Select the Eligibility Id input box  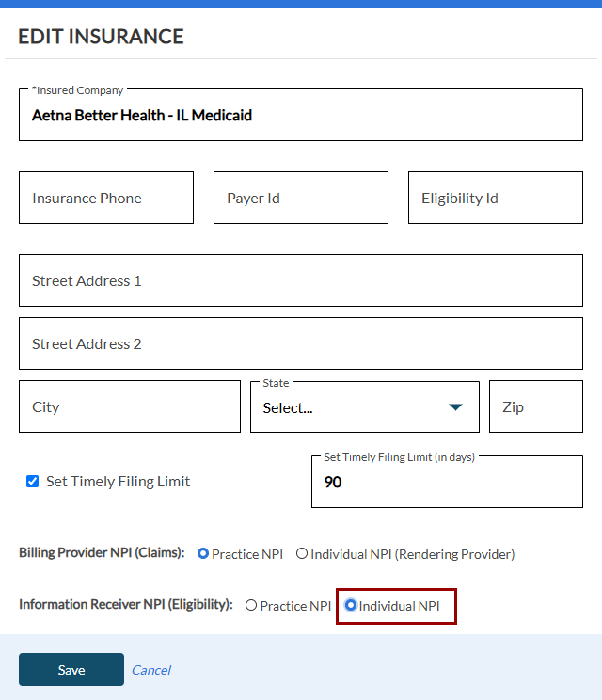496,198
